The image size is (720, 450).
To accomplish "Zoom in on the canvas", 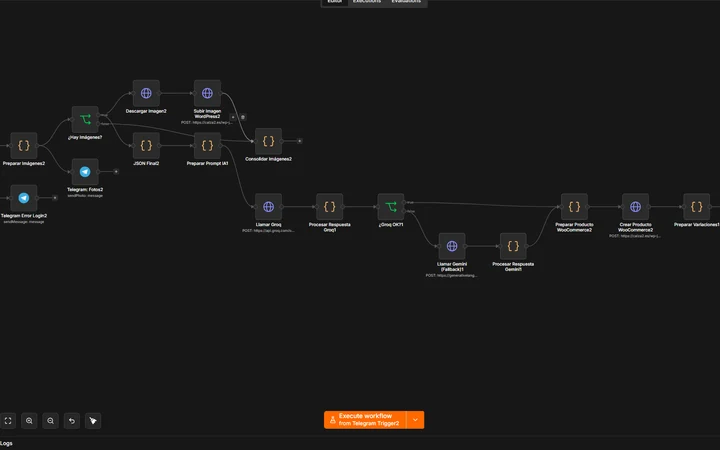I will click(x=29, y=421).
